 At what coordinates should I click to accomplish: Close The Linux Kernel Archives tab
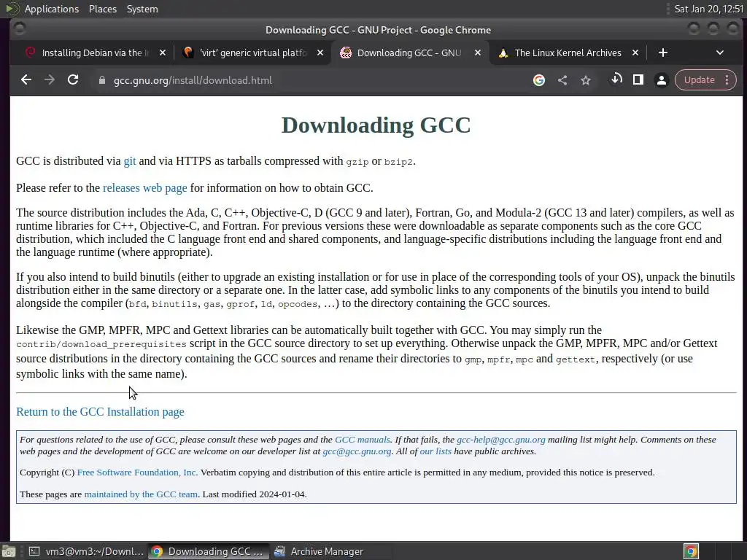click(635, 52)
